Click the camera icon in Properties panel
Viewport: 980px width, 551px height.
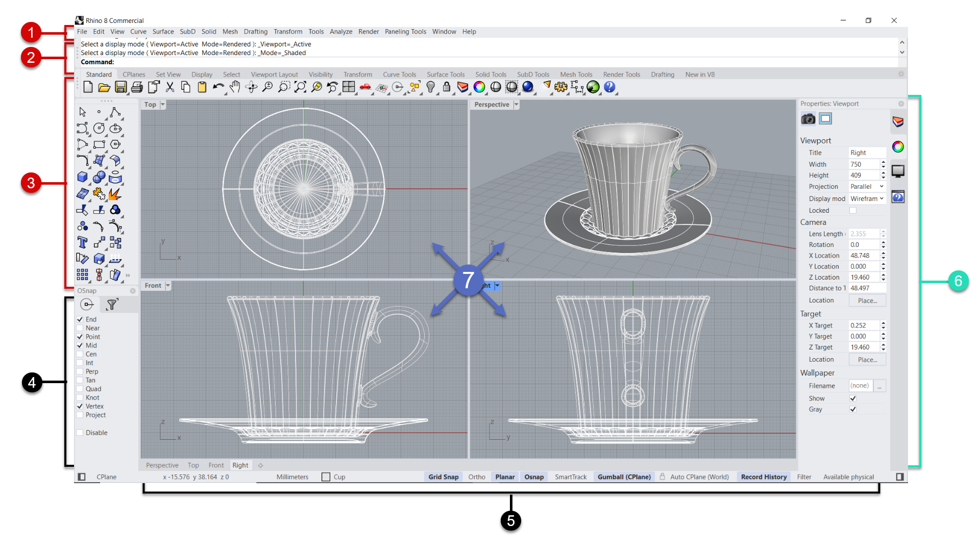808,119
